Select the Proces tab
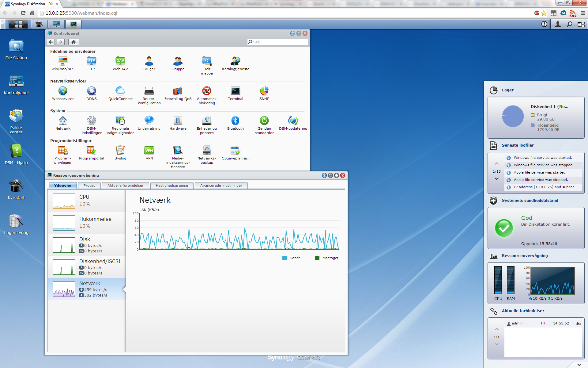Viewport: 588px width, 368px height. pos(89,186)
